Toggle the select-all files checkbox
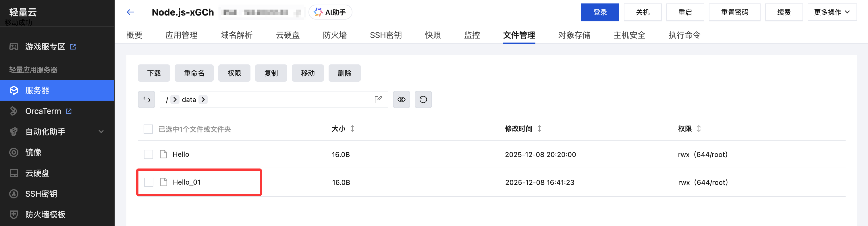Image resolution: width=868 pixels, height=226 pixels. [x=148, y=129]
